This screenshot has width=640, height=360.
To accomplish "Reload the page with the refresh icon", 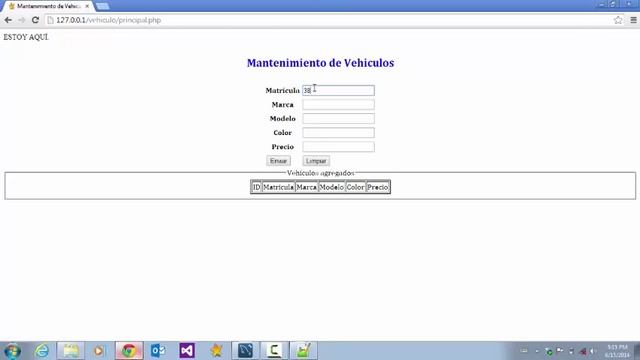I will click(36, 20).
